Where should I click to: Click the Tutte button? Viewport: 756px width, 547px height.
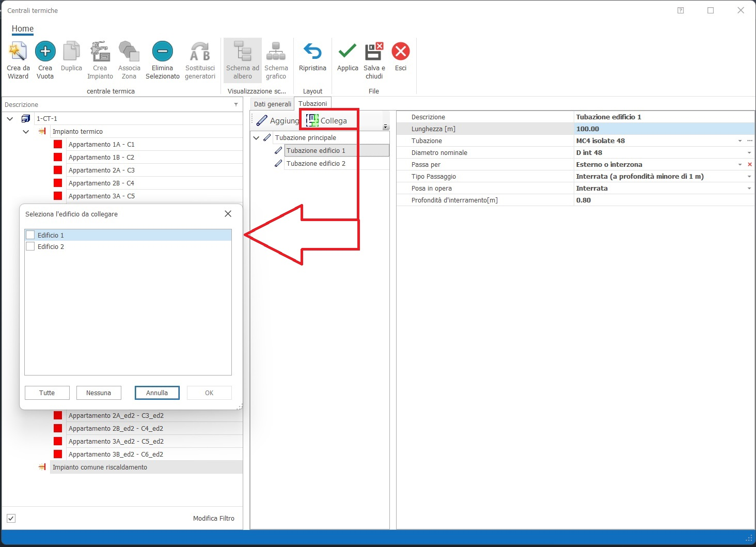click(47, 393)
